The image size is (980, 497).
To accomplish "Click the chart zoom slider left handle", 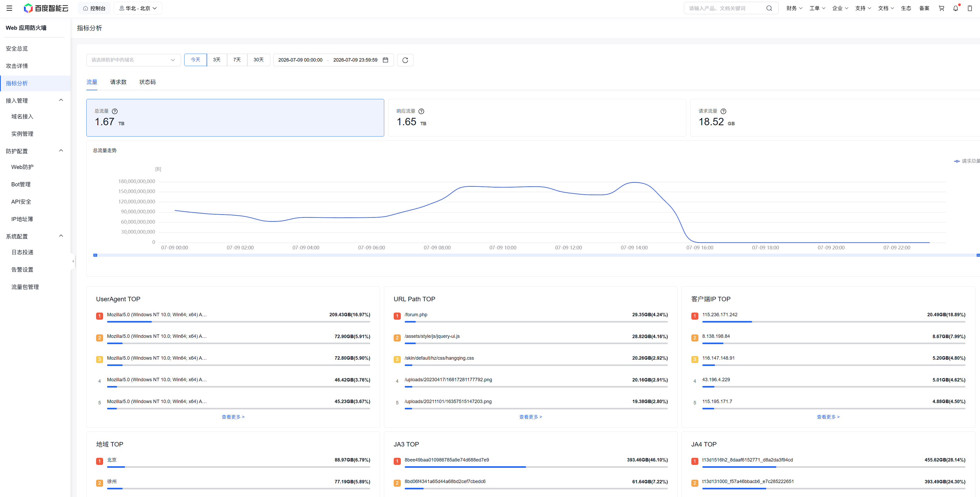I will [95, 255].
